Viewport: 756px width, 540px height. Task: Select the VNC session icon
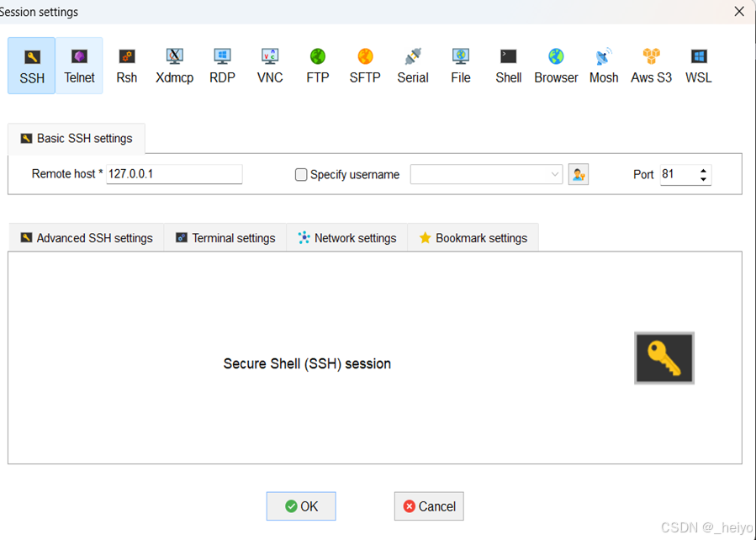pos(270,66)
